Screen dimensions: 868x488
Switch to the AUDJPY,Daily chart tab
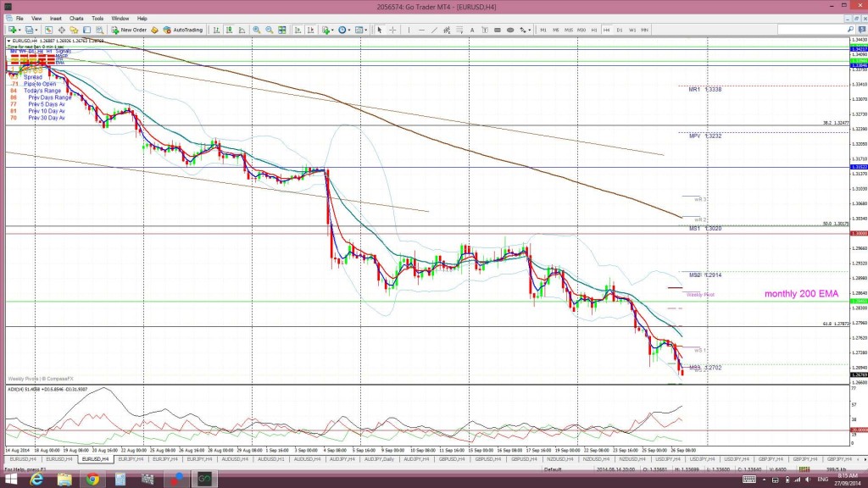379,459
